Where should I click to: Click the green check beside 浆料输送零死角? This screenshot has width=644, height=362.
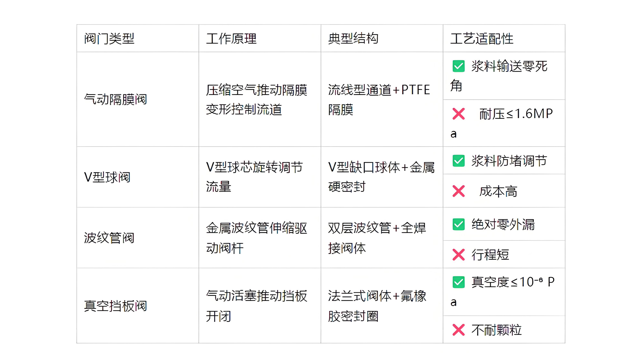pyautogui.click(x=459, y=66)
